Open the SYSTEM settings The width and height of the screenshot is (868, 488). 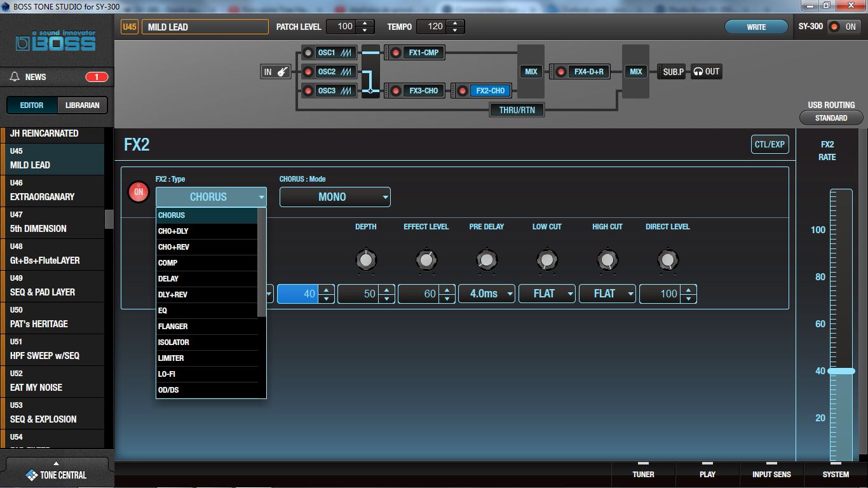836,474
